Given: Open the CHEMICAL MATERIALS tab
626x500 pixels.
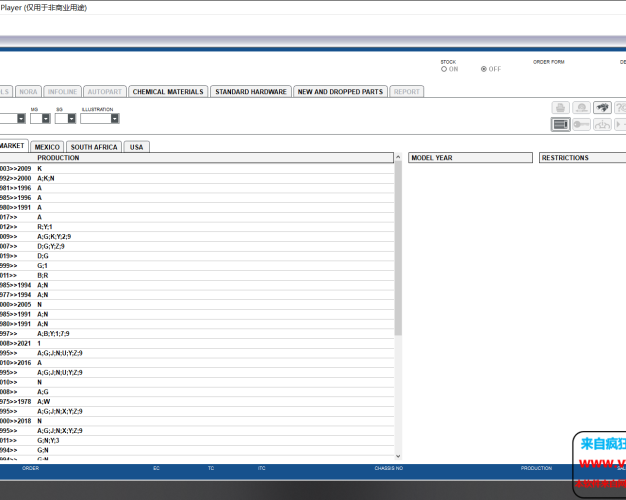Looking at the screenshot, I should pyautogui.click(x=168, y=92).
